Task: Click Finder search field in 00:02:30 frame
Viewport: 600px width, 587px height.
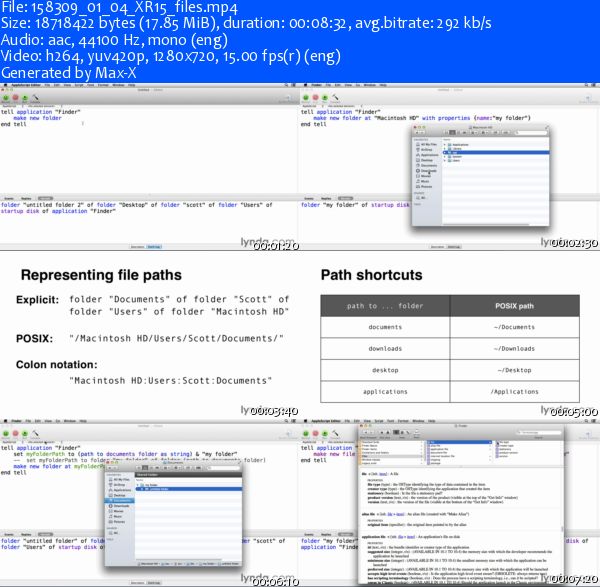Action: pyautogui.click(x=532, y=133)
